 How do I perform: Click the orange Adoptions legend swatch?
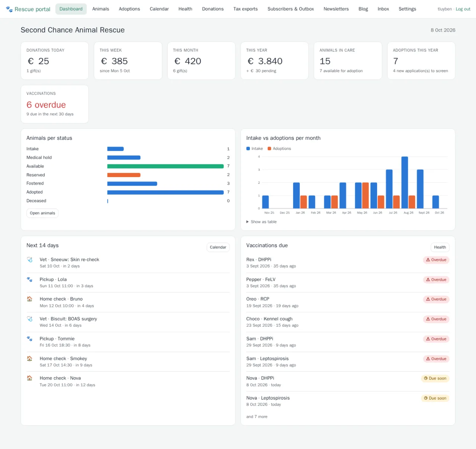click(x=270, y=149)
